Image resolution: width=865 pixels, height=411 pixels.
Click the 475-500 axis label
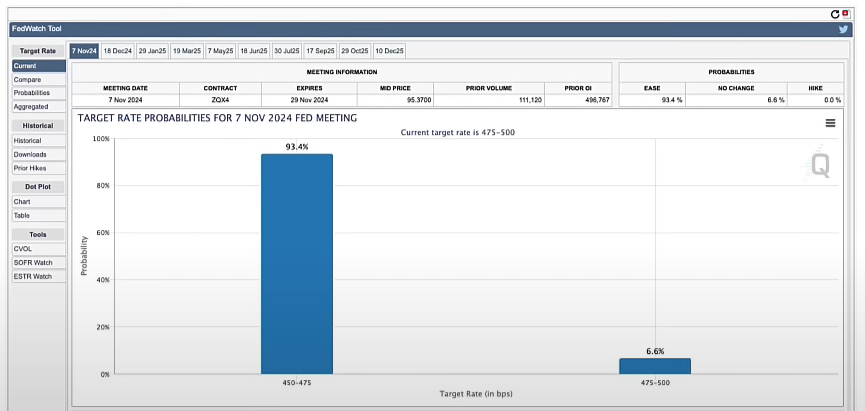tap(655, 383)
